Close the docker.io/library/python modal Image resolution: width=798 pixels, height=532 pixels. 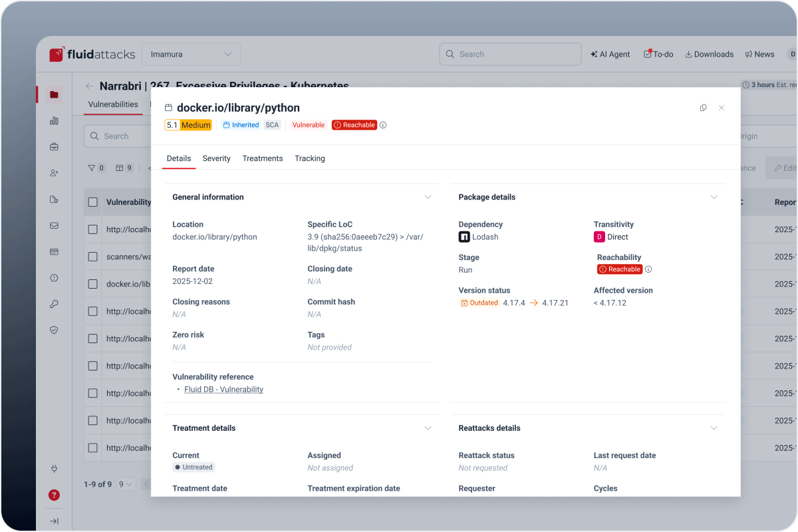tap(722, 108)
